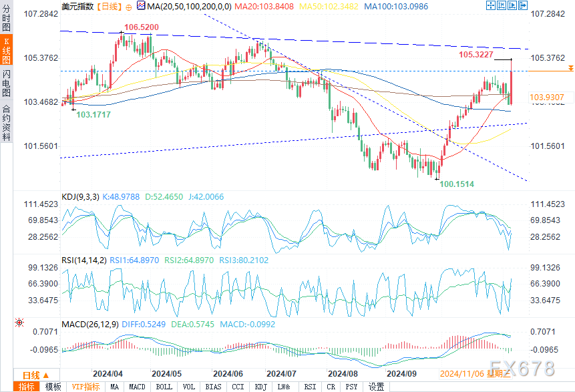Click the MA indicator chart icon
The height and width of the screenshot is (392, 575).
point(140,5)
